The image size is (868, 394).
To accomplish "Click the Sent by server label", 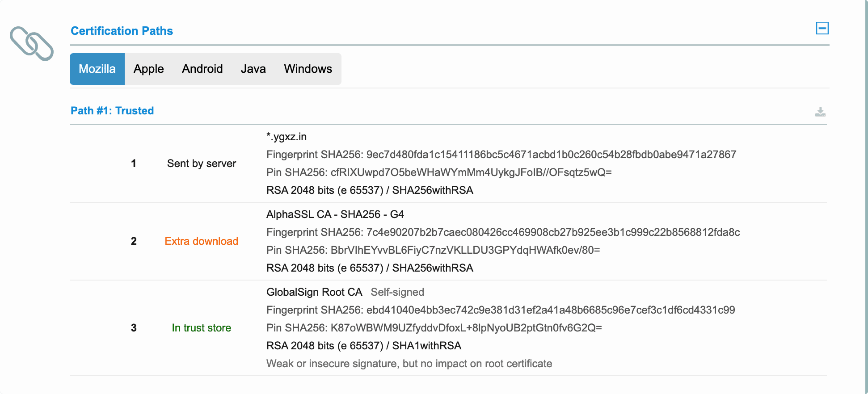I will [x=201, y=163].
